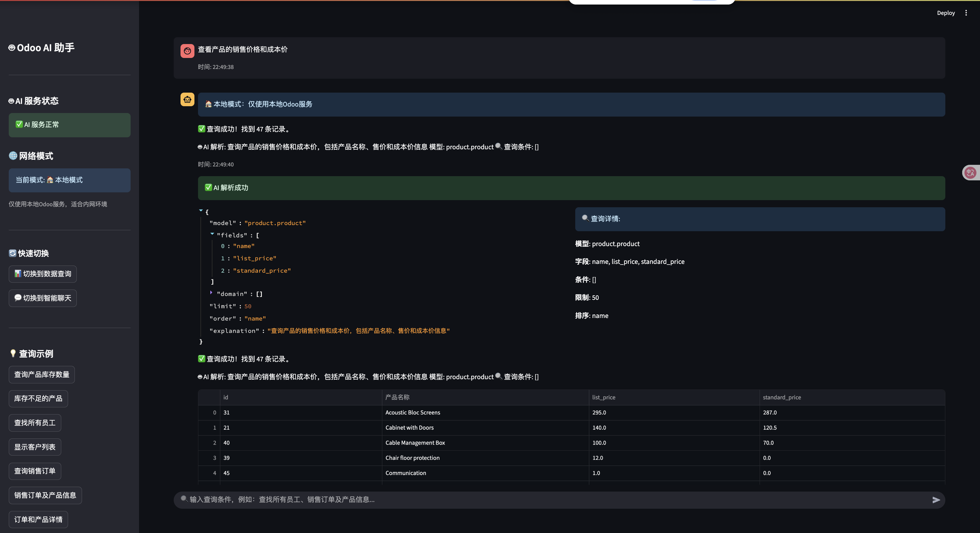Click the "standard_price" JSON field value
Screen dimensions: 980x533
pyautogui.click(x=262, y=271)
